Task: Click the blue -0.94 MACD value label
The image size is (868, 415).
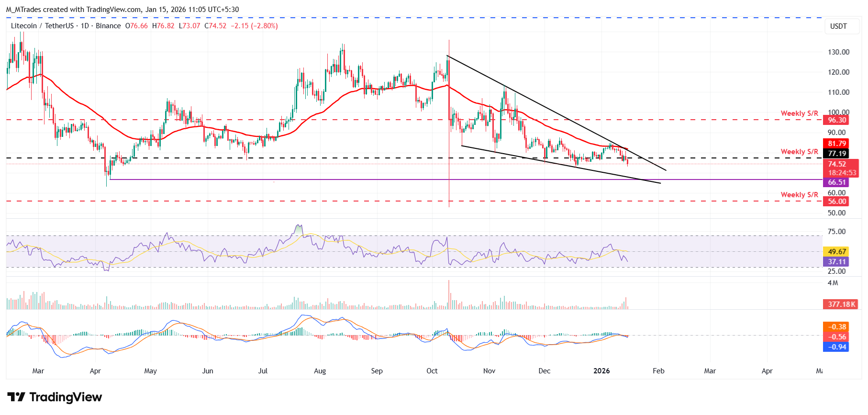Action: pyautogui.click(x=837, y=347)
